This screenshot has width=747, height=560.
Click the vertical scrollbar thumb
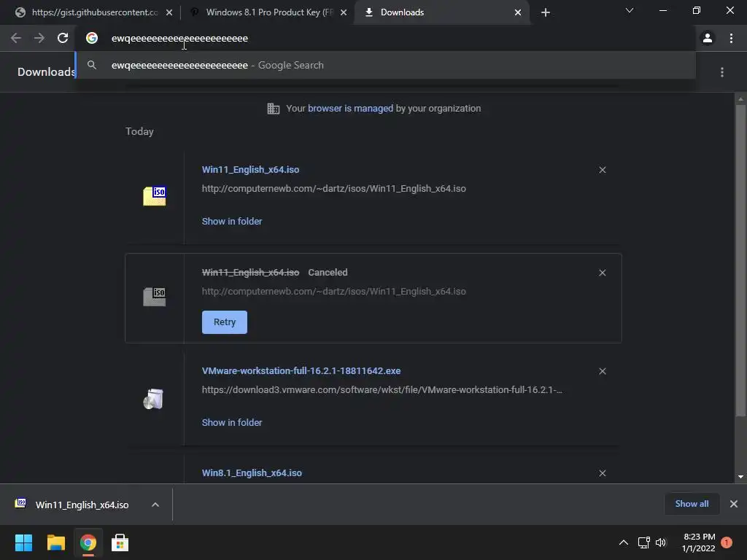tap(740, 261)
